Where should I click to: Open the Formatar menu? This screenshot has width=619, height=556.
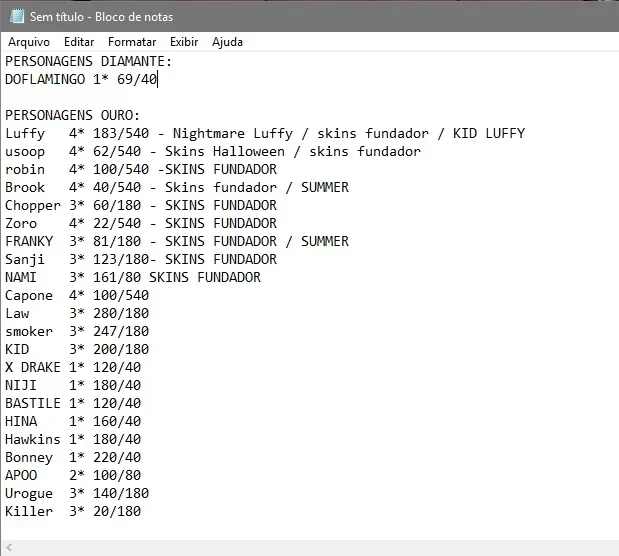[x=132, y=42]
